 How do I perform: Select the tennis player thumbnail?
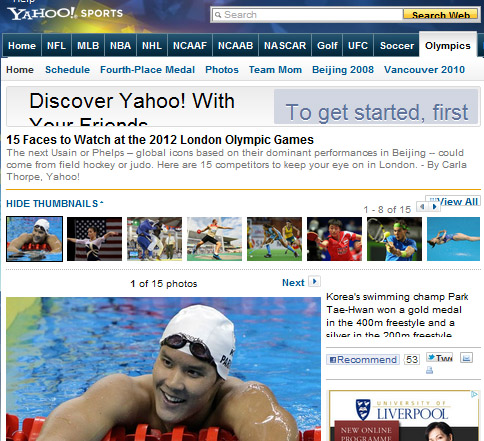pyautogui.click(x=394, y=239)
